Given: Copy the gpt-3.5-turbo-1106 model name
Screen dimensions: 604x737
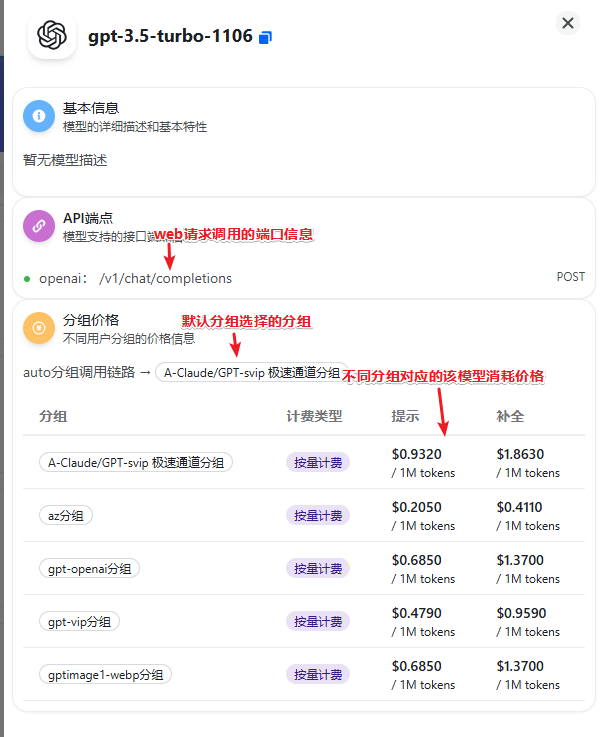Looking at the screenshot, I should click(x=266, y=37).
